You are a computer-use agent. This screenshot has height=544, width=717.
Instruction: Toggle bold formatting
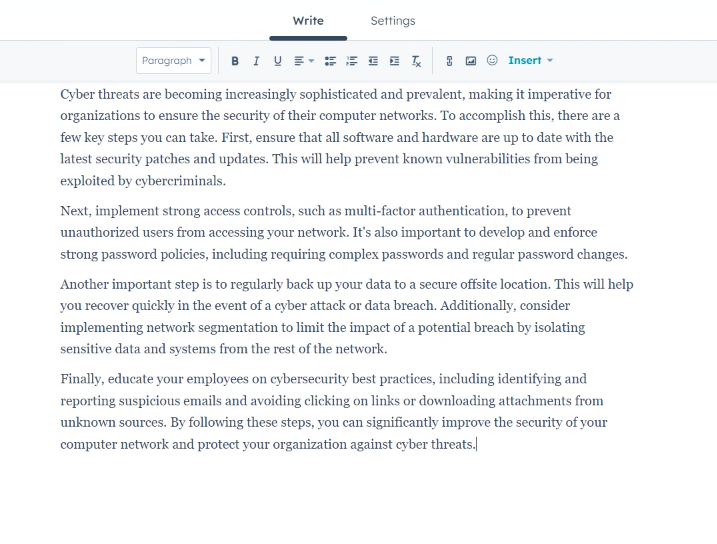pyautogui.click(x=235, y=61)
